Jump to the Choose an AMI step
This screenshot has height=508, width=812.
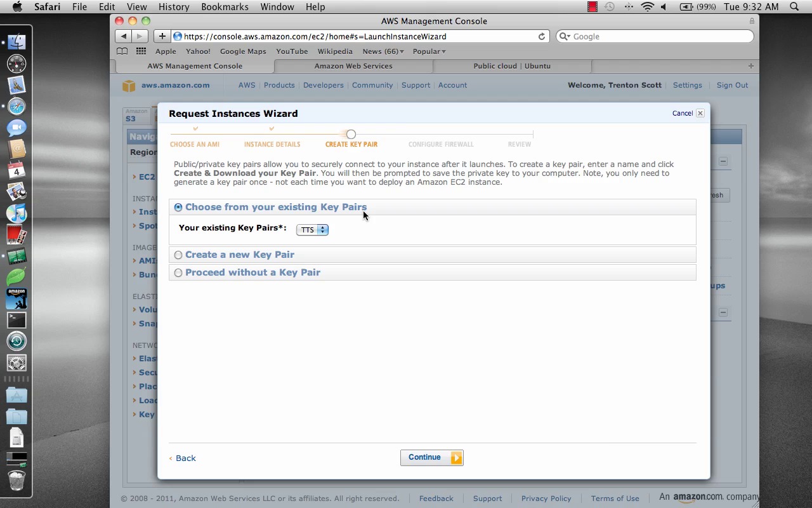[x=195, y=144]
